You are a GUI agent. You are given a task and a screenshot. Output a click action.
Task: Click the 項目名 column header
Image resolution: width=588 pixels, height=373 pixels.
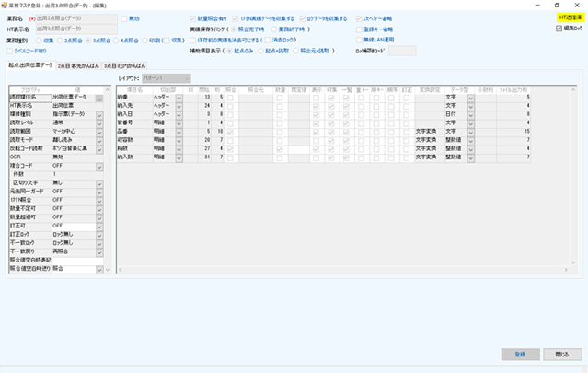coord(134,88)
